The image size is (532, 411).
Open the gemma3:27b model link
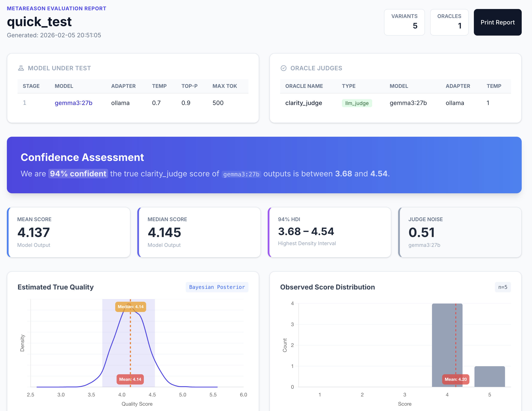[74, 103]
